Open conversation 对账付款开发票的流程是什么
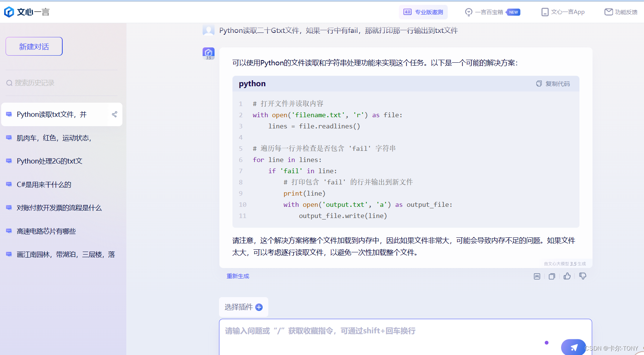Image resolution: width=644 pixels, height=355 pixels. click(62, 208)
